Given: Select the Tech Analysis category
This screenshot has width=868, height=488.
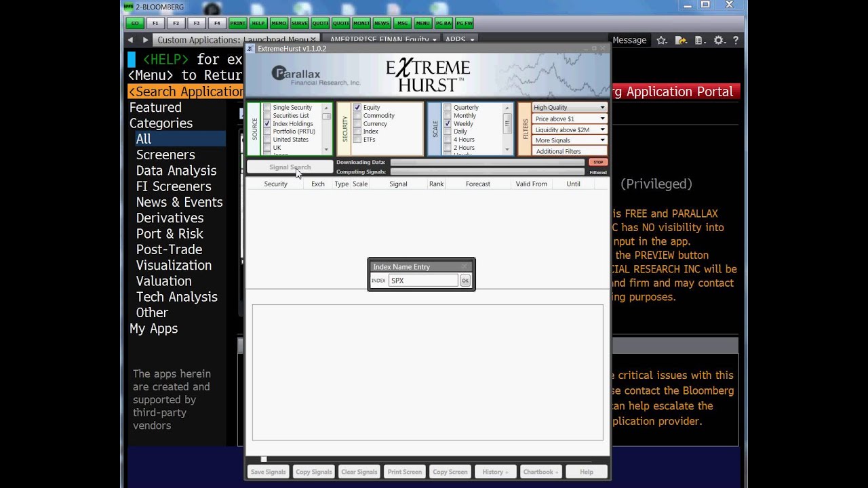Looking at the screenshot, I should pos(176,297).
